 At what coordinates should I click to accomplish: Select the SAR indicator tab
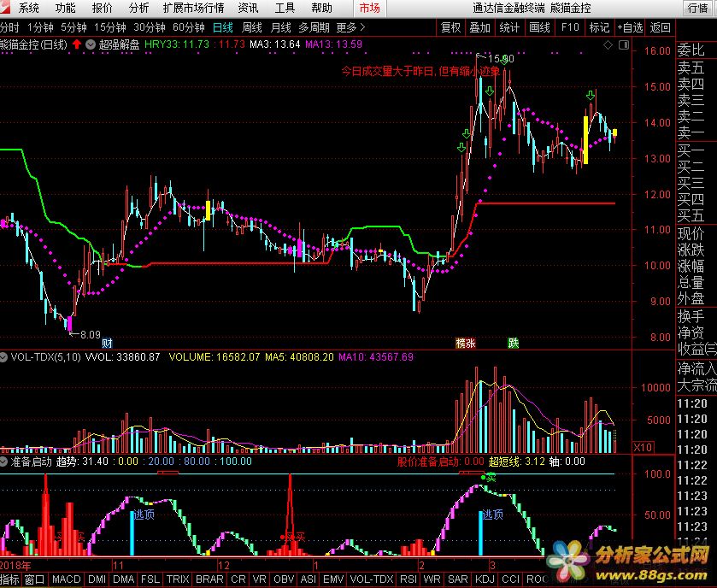click(458, 579)
